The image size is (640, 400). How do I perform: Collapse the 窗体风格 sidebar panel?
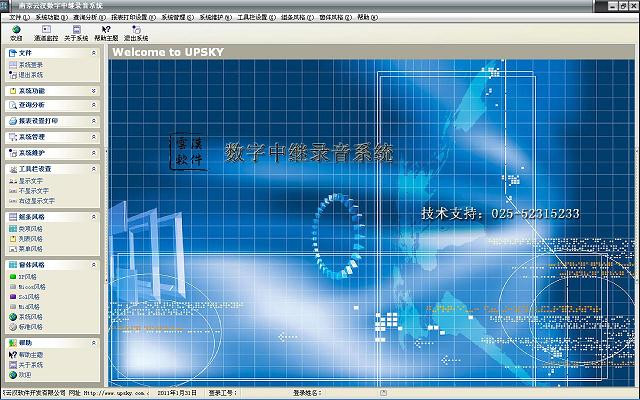pyautogui.click(x=94, y=265)
